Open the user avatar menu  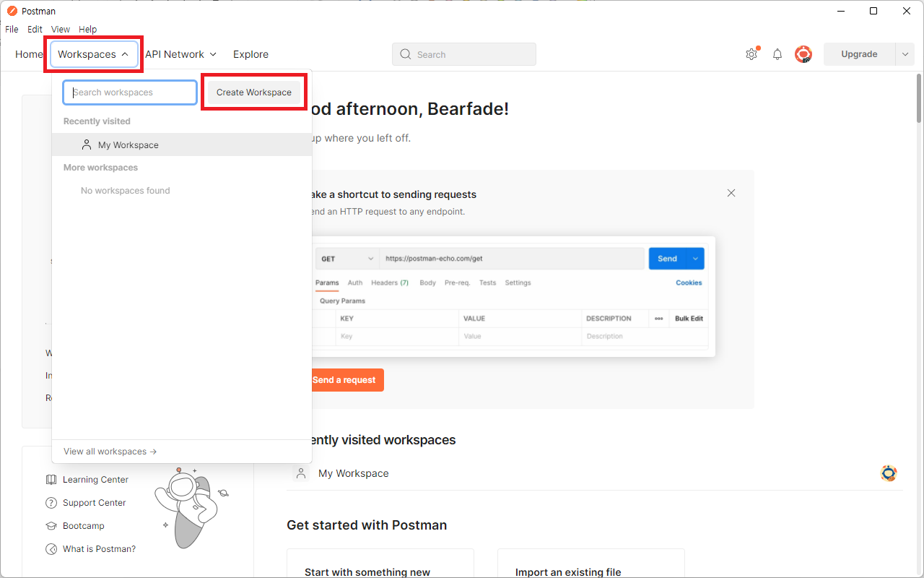(803, 54)
